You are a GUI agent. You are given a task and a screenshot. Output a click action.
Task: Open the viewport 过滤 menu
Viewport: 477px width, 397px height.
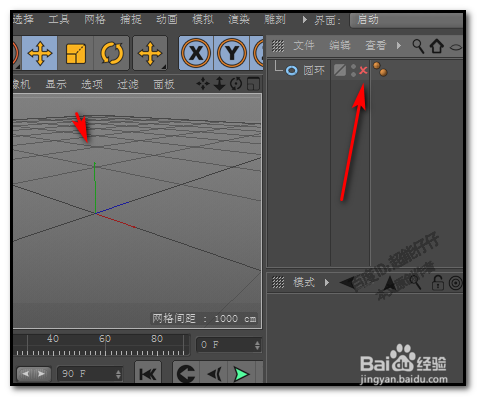click(x=128, y=84)
